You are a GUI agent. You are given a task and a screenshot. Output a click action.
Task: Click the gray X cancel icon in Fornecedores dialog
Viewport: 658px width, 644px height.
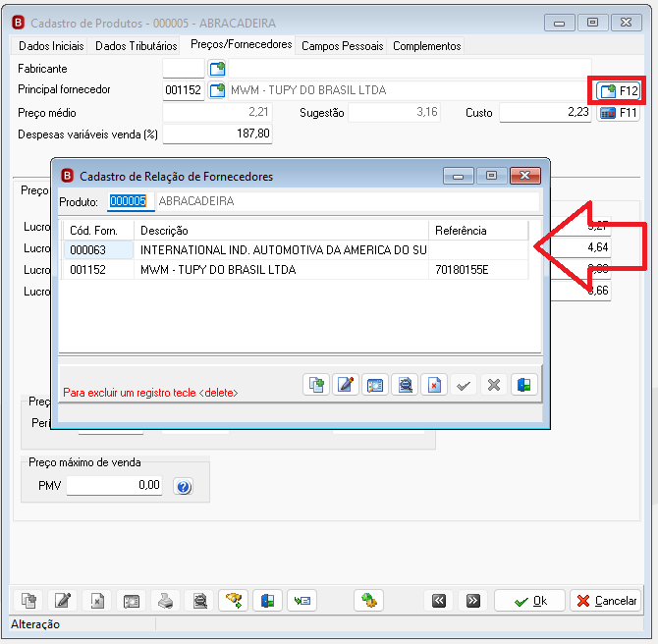point(494,384)
